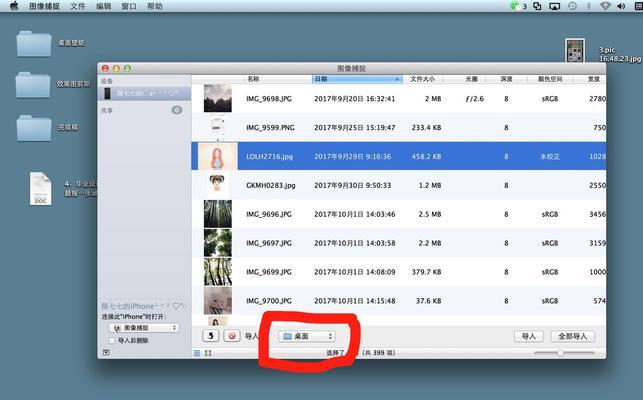Click the 导入 button
This screenshot has height=400, width=643.
(529, 336)
